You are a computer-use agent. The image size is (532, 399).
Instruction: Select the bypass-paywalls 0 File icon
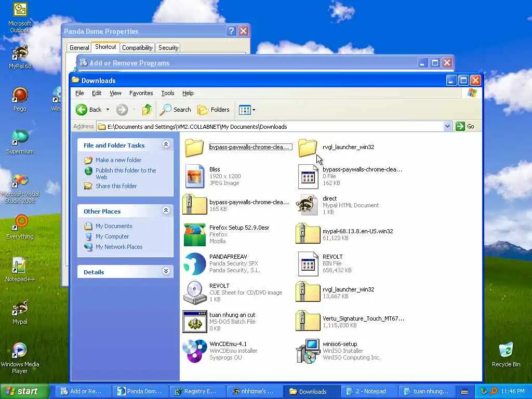tap(308, 176)
